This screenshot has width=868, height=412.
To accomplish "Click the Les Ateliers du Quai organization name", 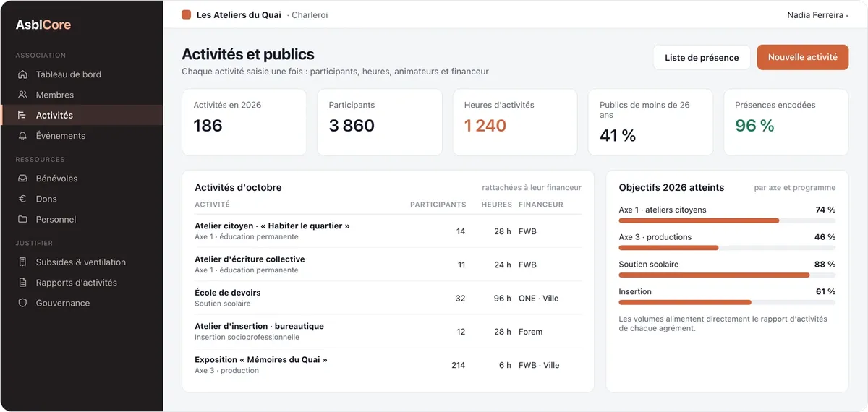I will click(239, 15).
